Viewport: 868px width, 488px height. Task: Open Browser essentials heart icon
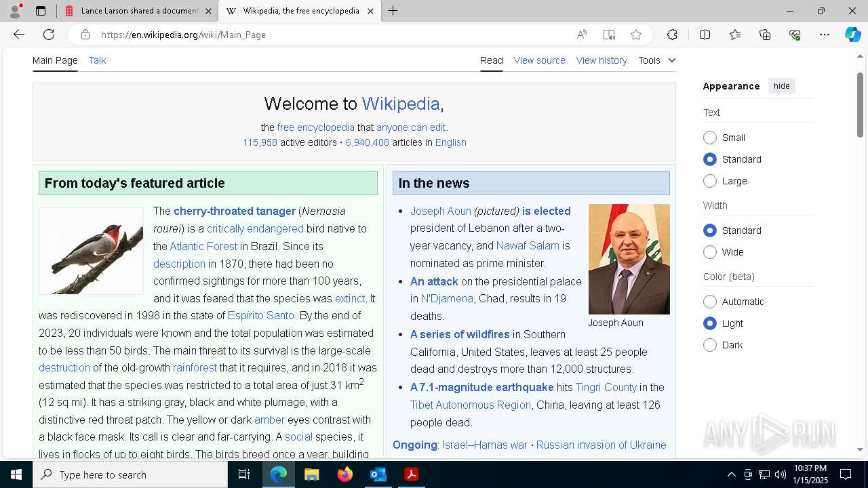click(x=795, y=35)
